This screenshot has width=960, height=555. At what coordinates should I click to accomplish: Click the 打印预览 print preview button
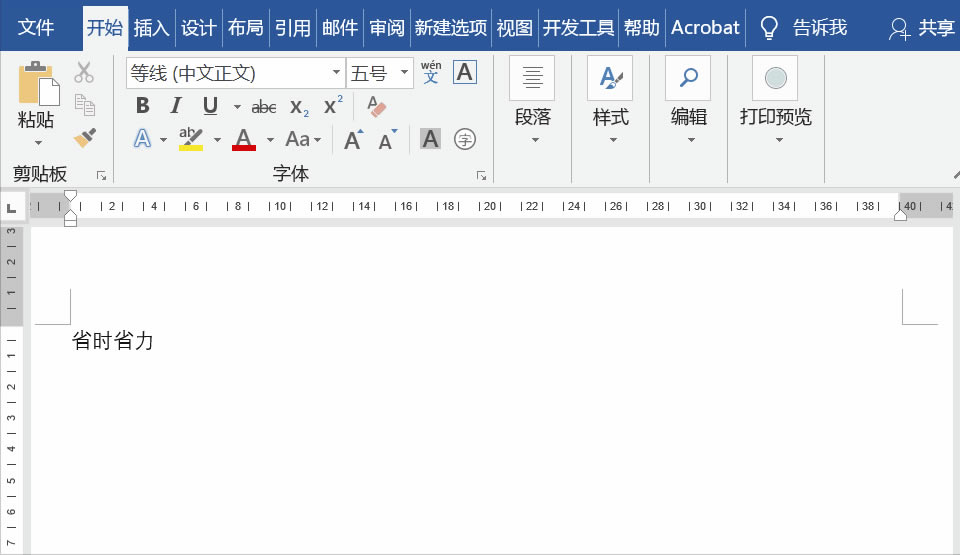(x=775, y=101)
